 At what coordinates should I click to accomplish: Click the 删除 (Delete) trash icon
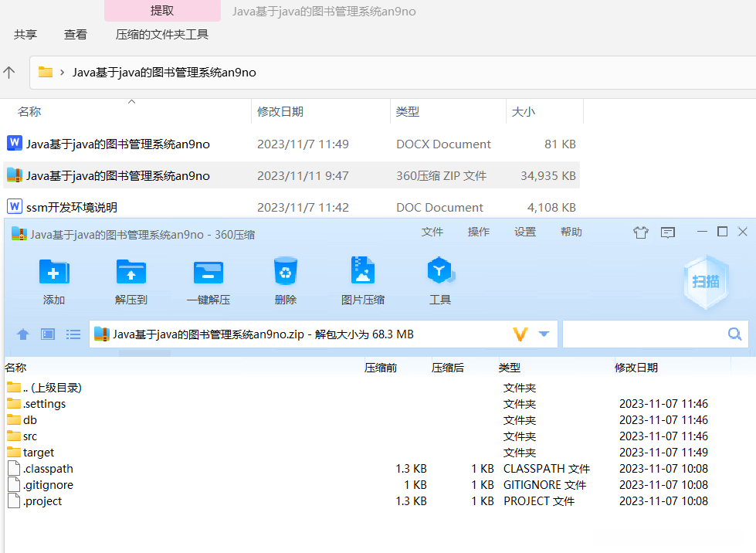(x=286, y=271)
